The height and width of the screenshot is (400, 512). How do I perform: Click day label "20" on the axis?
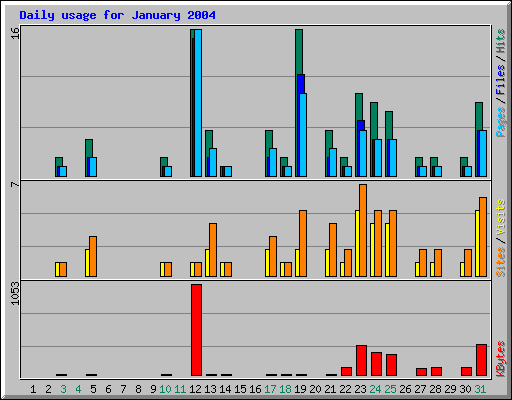316,389
